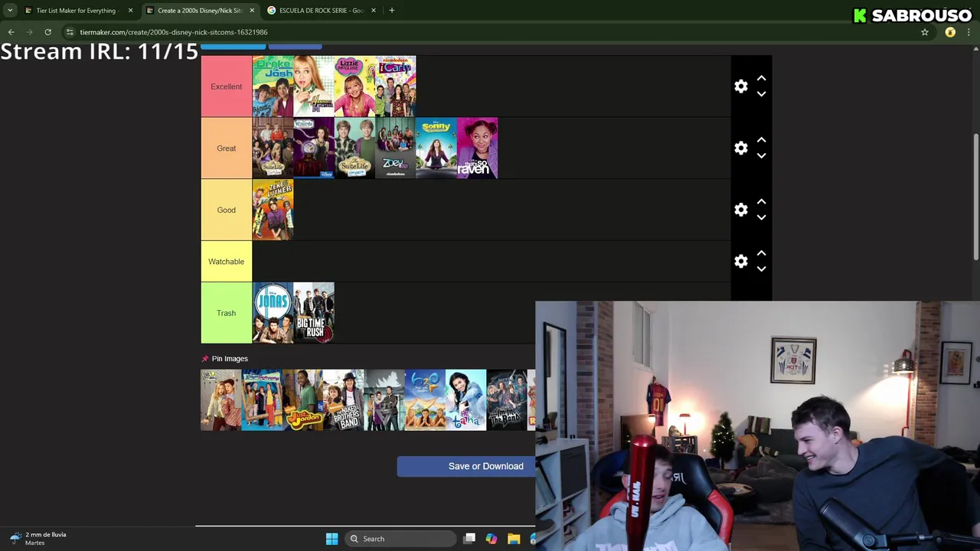The height and width of the screenshot is (551, 980).
Task: Select the Taina thumbnail
Action: click(465, 400)
